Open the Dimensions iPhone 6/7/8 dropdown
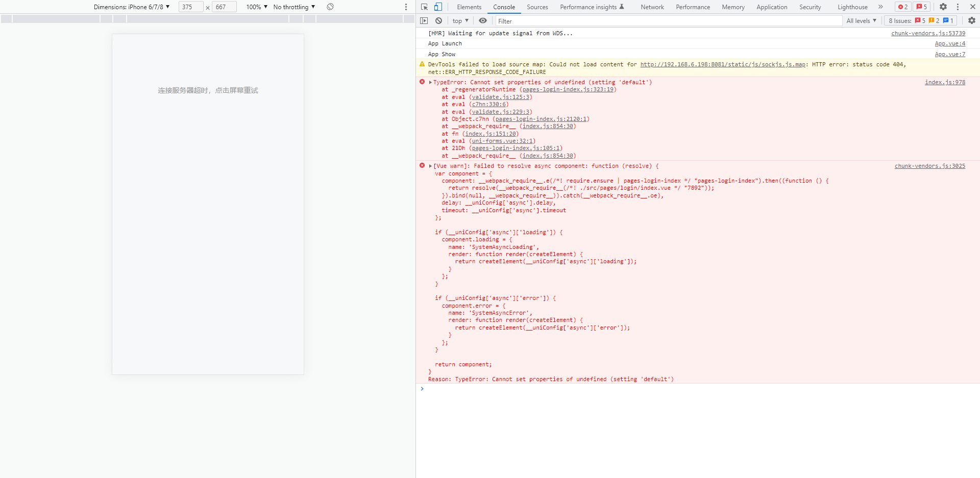 [x=132, y=7]
